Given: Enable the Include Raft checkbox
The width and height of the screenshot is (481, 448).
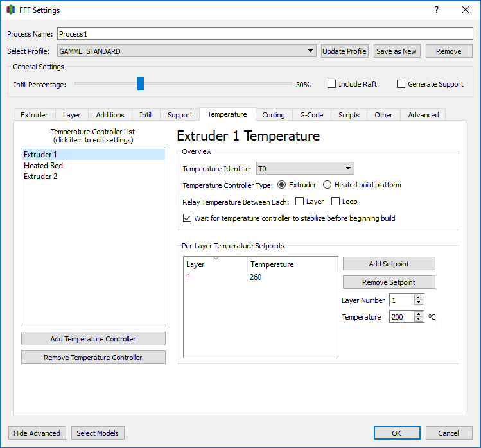Looking at the screenshot, I should (332, 84).
